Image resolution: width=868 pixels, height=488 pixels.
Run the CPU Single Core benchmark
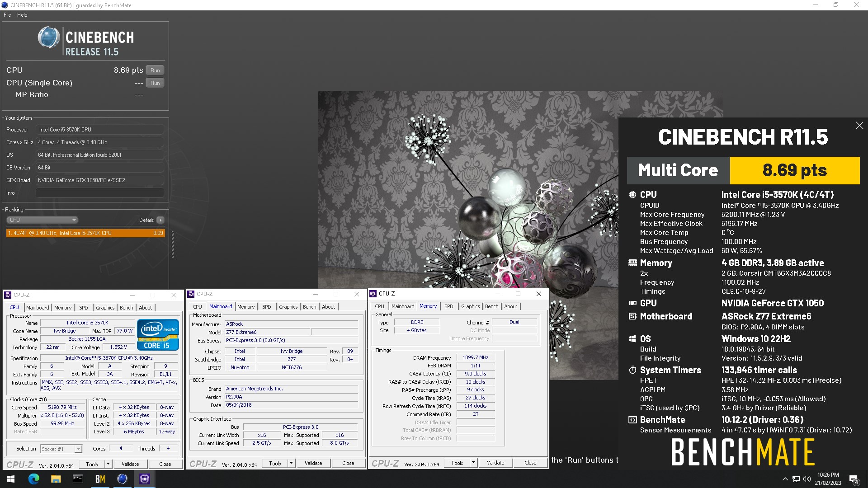tap(155, 83)
